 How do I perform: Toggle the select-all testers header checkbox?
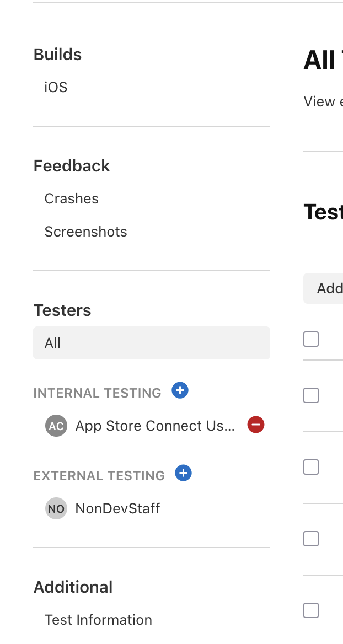pyautogui.click(x=311, y=339)
